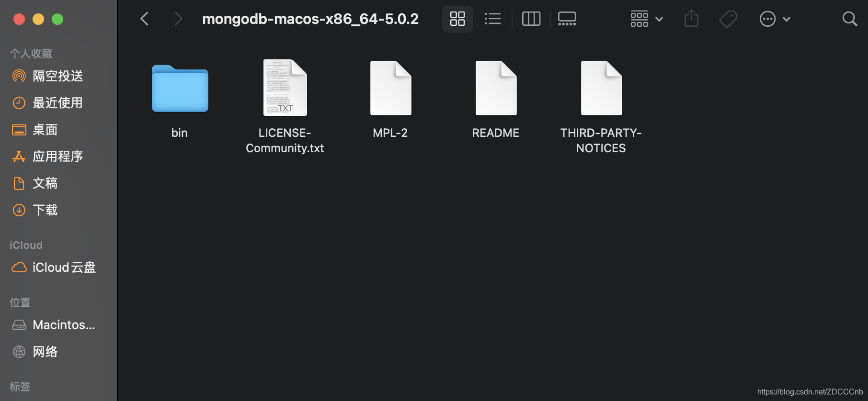Click the LICENSE-Community.txt name label
Viewport: 868px width, 401px height.
(285, 140)
